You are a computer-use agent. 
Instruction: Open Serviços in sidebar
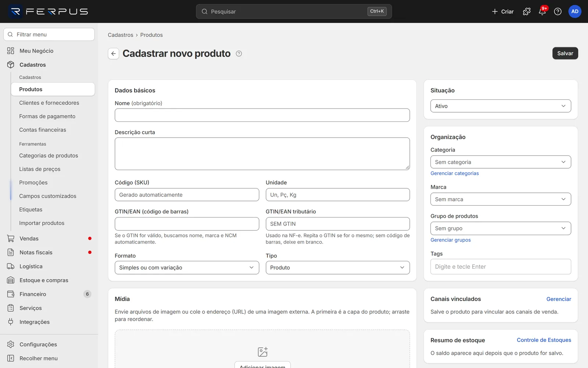49,308
